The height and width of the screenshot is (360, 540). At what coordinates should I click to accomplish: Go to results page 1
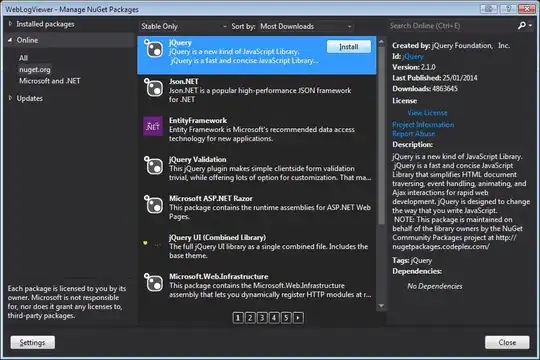click(238, 318)
